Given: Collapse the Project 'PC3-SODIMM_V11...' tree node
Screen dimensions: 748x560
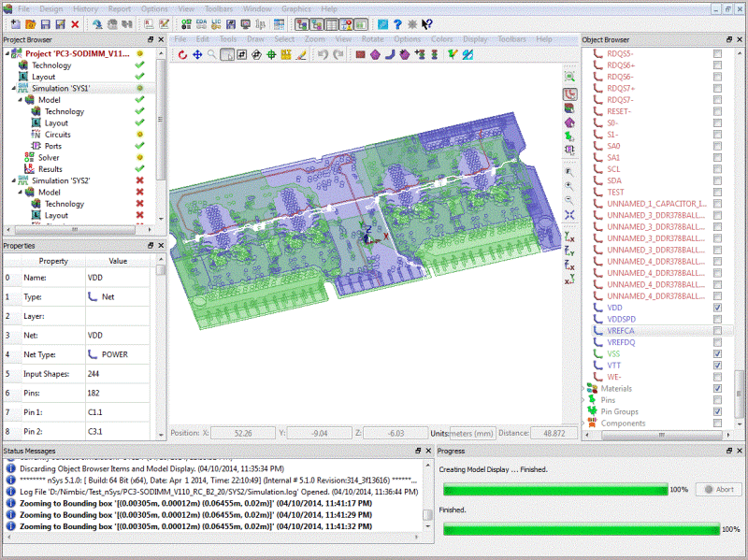Looking at the screenshot, I should pos(7,53).
